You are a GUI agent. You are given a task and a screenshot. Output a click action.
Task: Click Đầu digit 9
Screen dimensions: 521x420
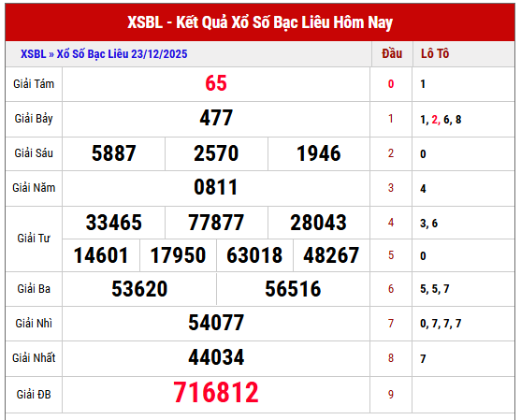click(391, 395)
